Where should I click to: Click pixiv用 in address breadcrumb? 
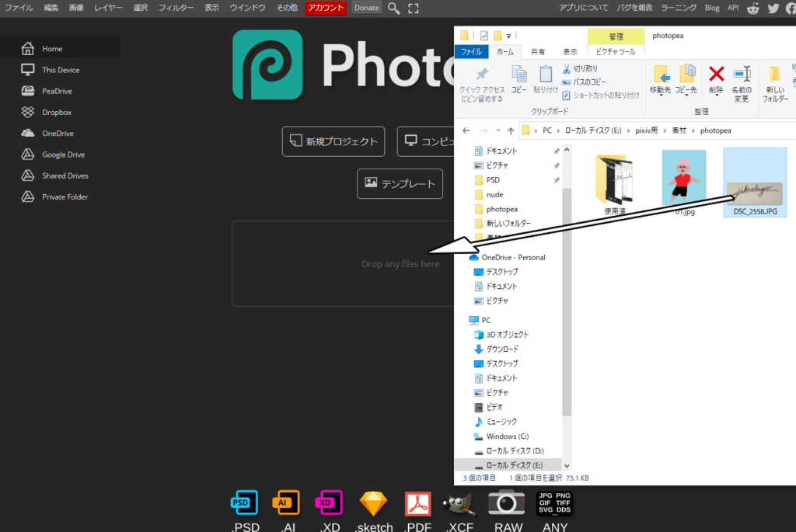tap(646, 130)
